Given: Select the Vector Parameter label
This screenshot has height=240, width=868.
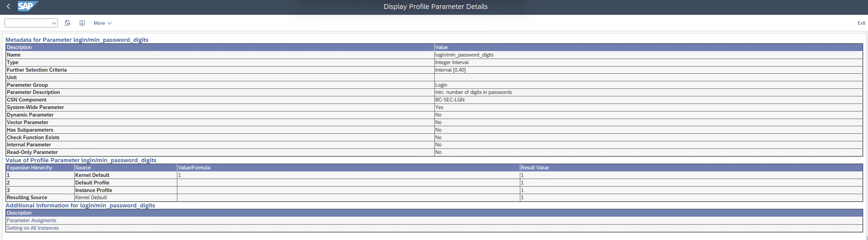Looking at the screenshot, I should 27,122.
